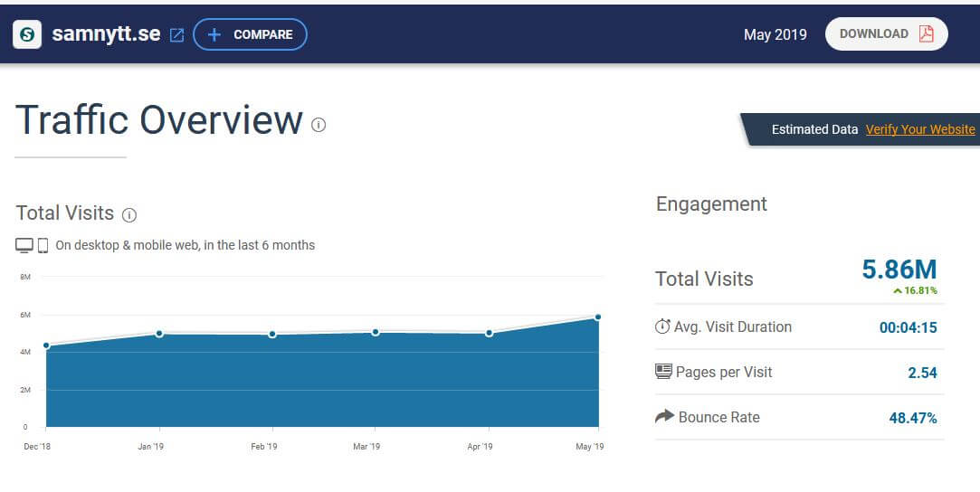
Task: Click the Total Visits info icon
Action: (129, 215)
